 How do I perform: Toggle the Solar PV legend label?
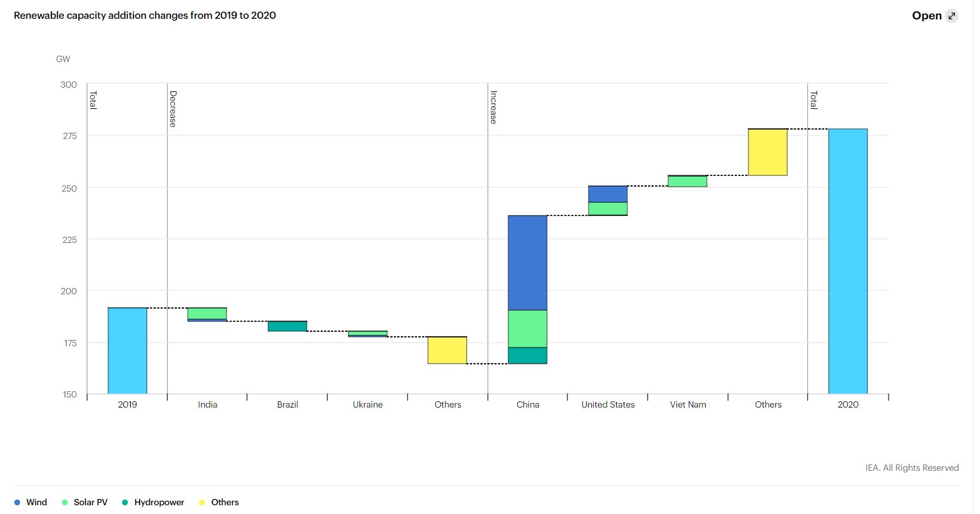point(91,502)
